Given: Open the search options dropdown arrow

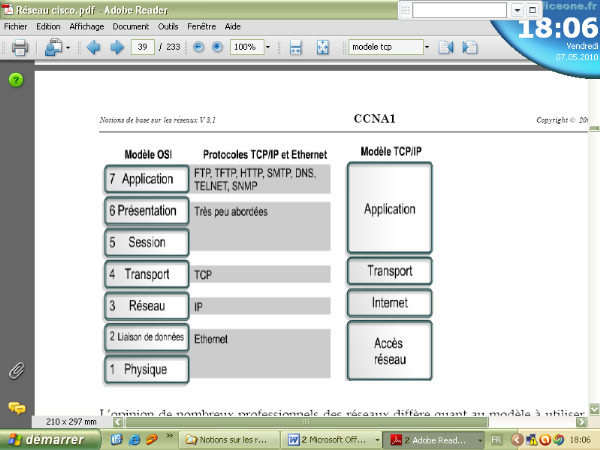Looking at the screenshot, I should click(x=427, y=47).
